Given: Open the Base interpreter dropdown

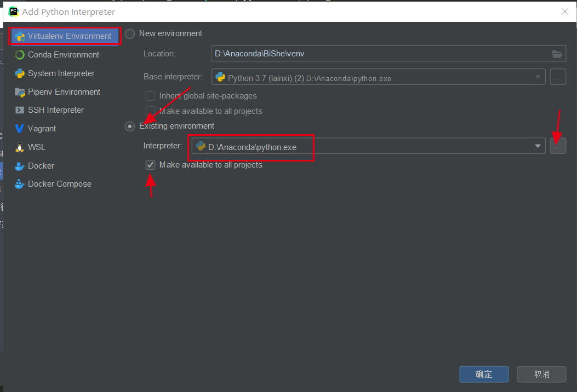Looking at the screenshot, I should pos(537,77).
